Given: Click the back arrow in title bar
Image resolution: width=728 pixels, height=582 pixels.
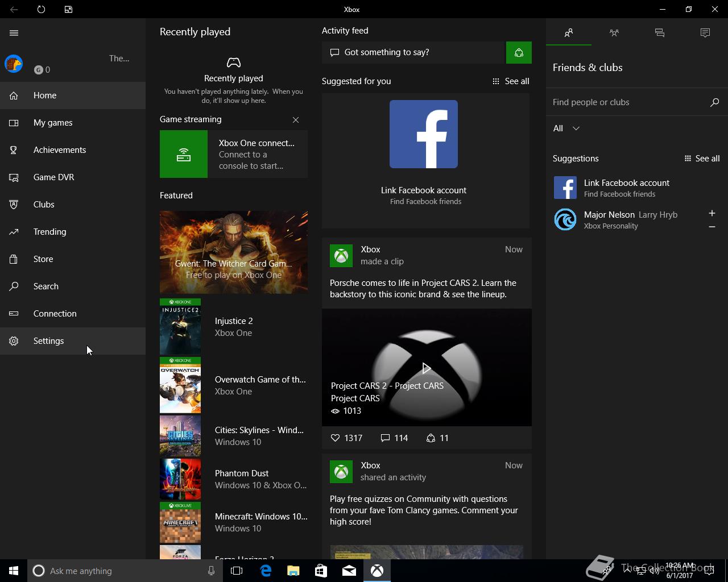Looking at the screenshot, I should pyautogui.click(x=14, y=9).
